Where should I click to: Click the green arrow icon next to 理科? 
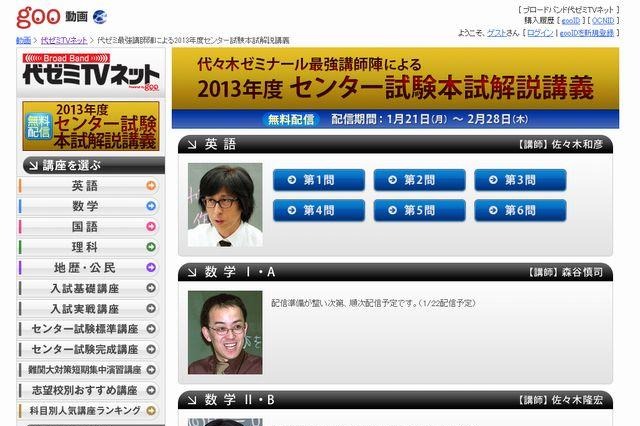point(151,247)
